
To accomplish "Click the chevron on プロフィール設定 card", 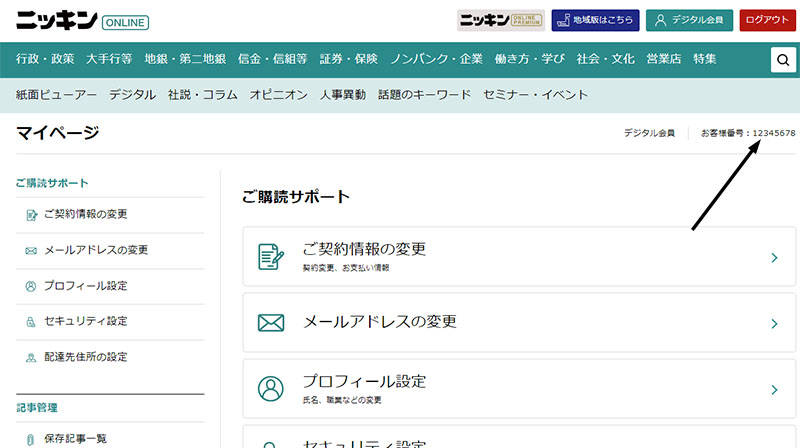I will (x=774, y=389).
